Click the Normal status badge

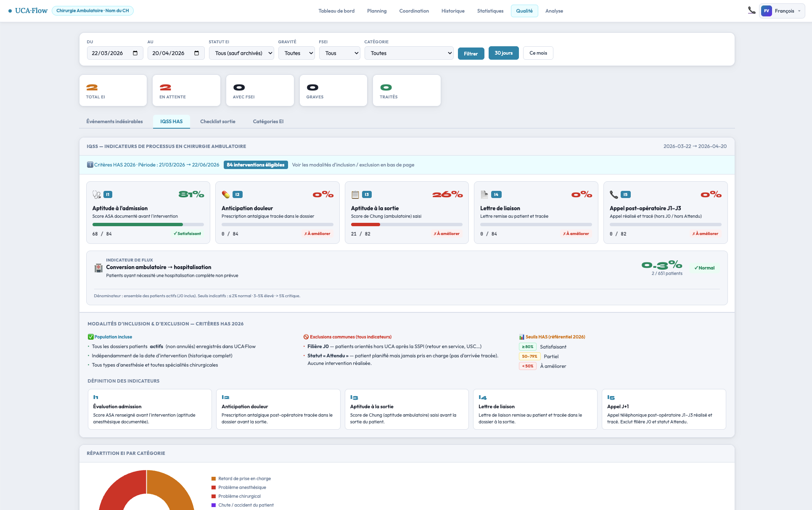point(704,268)
